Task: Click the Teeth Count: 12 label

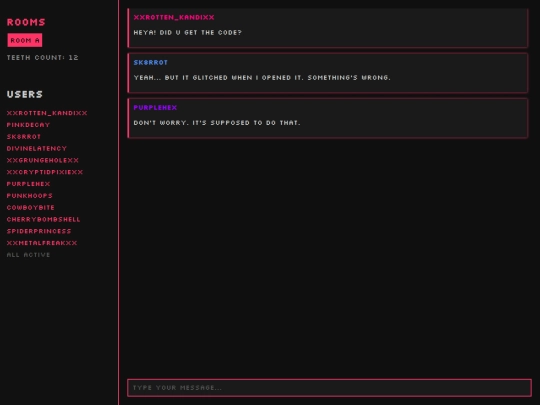Action: point(43,58)
